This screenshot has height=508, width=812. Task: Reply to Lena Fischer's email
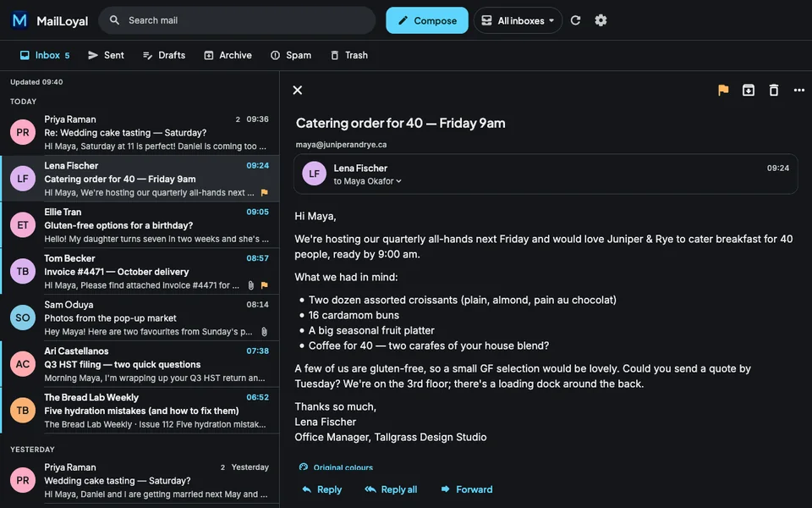click(x=322, y=489)
